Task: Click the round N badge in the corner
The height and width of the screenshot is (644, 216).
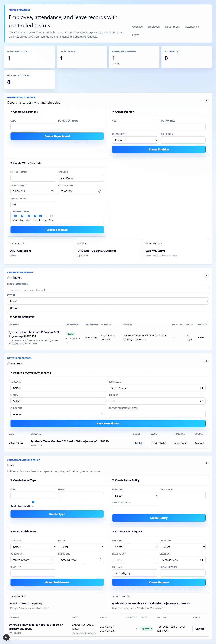Action: [x=6, y=637]
